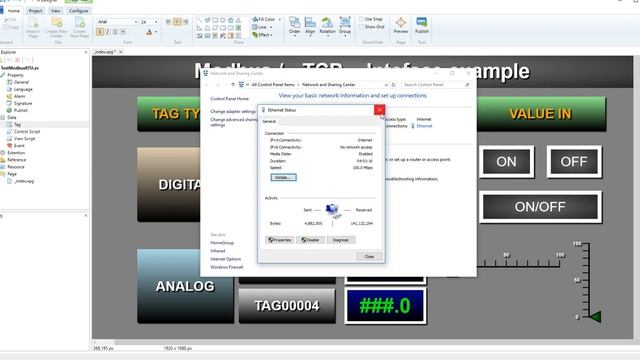Click the Publish icon in the ribbon
Viewport: 640px width, 360px height.
[422, 25]
